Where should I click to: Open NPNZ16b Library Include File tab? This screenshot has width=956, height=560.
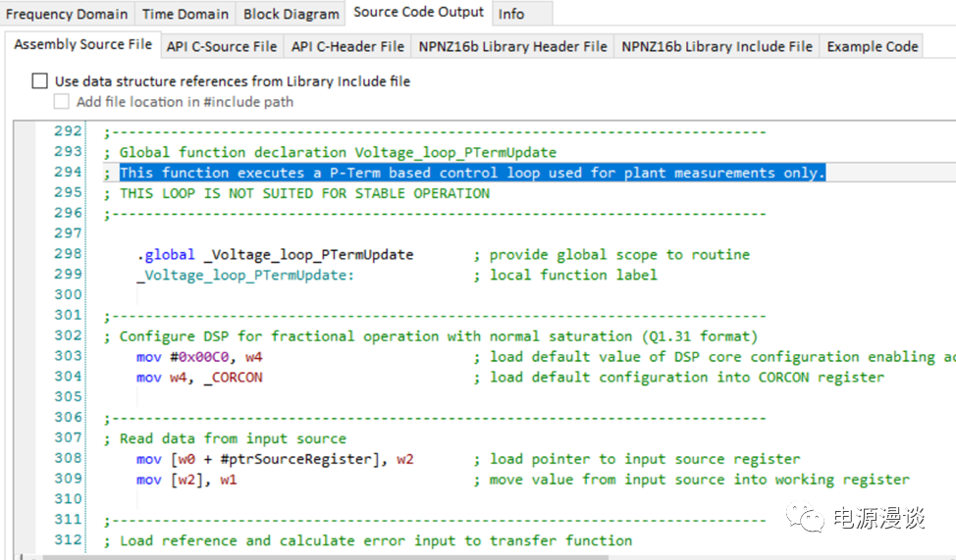(717, 46)
